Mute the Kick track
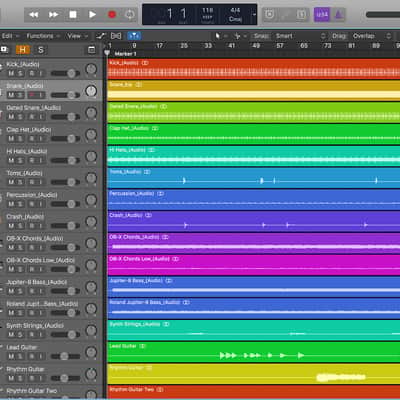400x400 pixels. coord(11,73)
